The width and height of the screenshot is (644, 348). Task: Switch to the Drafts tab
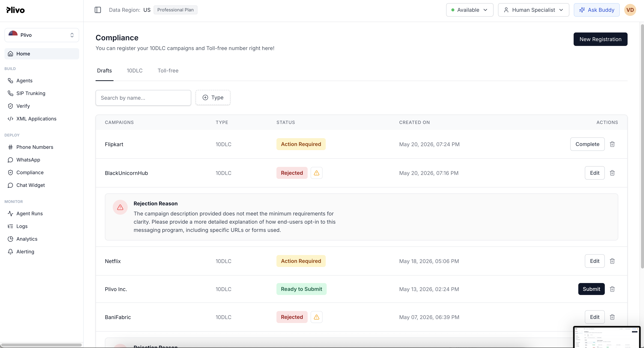click(x=105, y=71)
